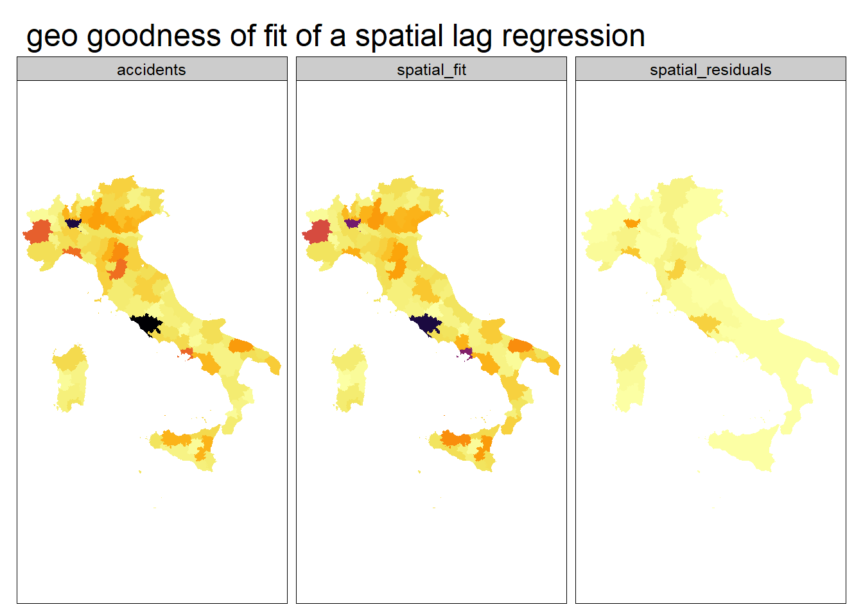Click Sardinia island in the accidents map
Viewport: 863px width, 616px height.
(71, 377)
